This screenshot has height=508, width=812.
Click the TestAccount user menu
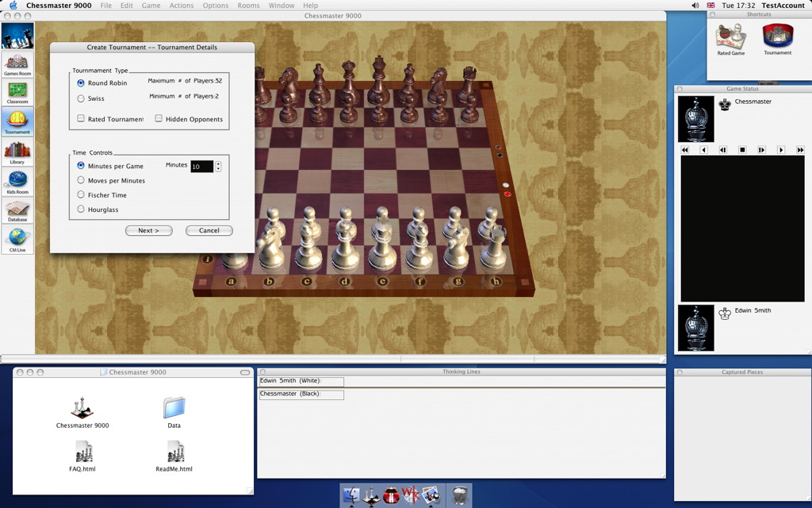click(783, 6)
